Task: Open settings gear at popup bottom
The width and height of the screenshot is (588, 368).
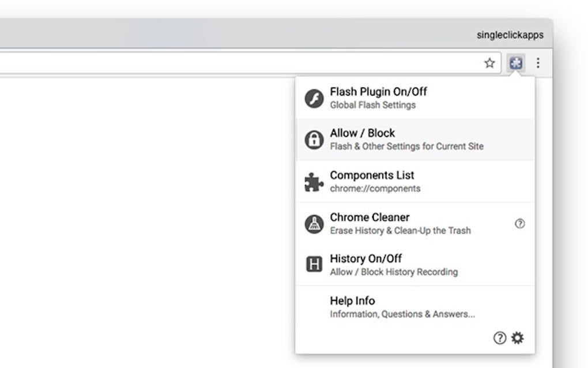Action: coord(518,338)
